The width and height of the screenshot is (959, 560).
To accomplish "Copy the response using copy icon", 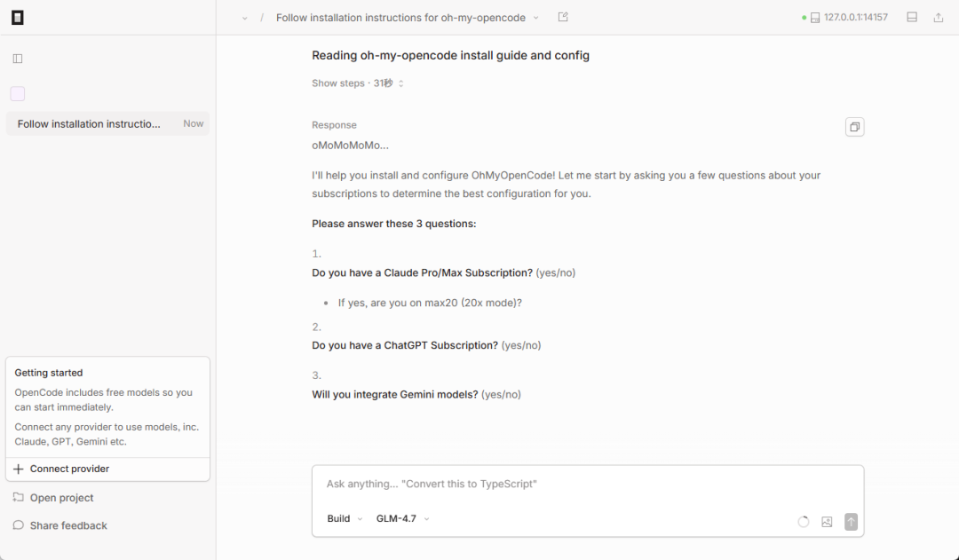I will pyautogui.click(x=854, y=127).
